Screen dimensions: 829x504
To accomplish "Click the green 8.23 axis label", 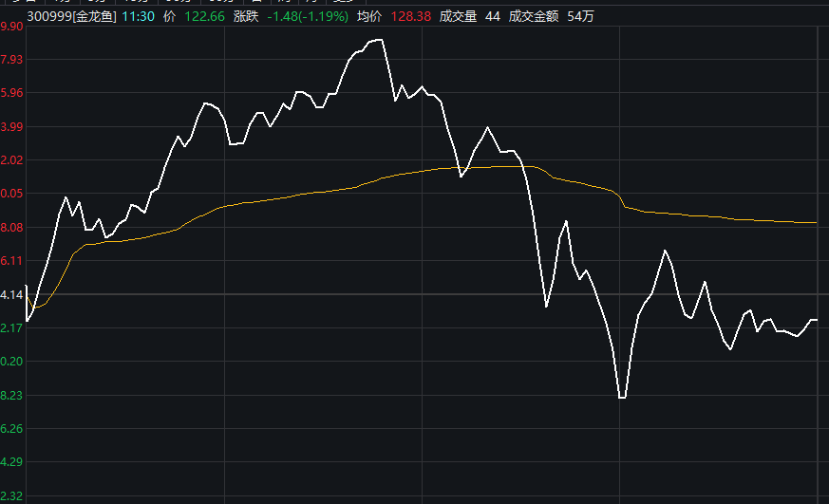I will pos(11,395).
